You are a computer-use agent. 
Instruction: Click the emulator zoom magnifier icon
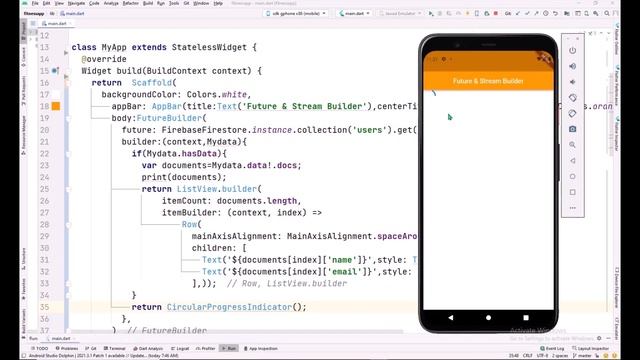pos(573,145)
